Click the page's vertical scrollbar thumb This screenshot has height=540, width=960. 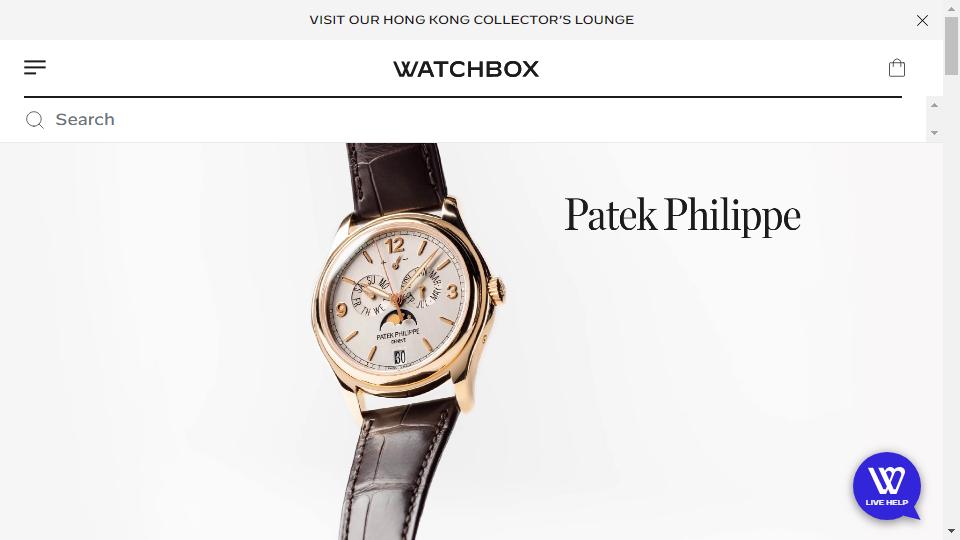(x=951, y=46)
